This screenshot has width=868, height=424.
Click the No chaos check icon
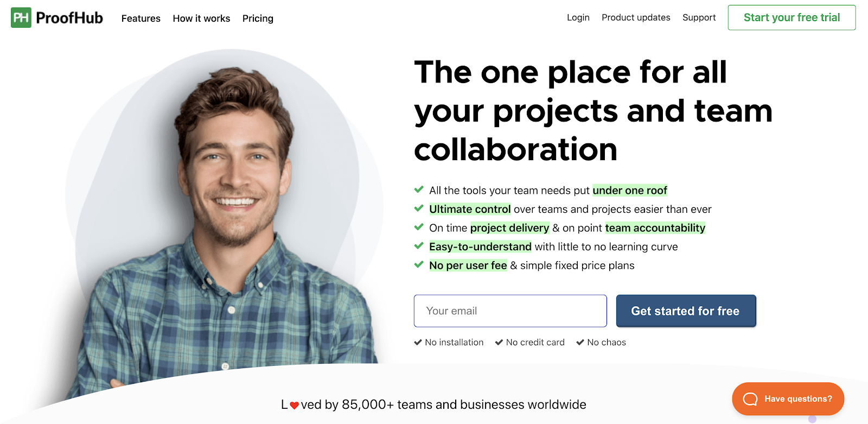(x=580, y=343)
